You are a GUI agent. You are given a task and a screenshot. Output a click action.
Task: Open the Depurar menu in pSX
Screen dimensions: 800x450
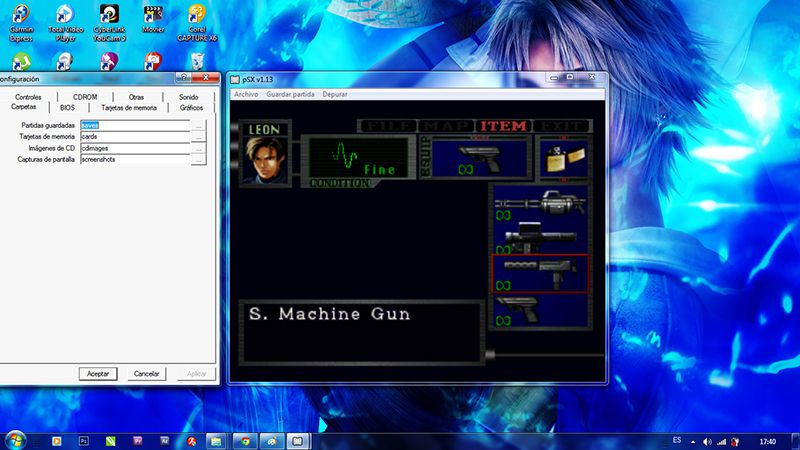[335, 94]
